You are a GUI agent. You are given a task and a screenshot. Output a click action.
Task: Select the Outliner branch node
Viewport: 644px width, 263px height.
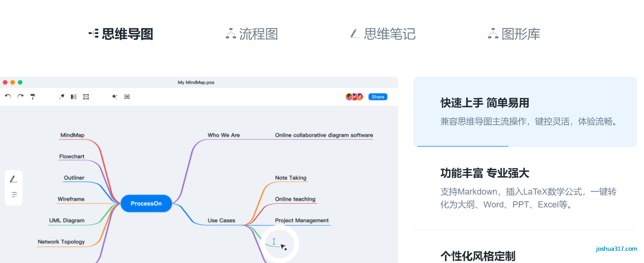point(74,178)
